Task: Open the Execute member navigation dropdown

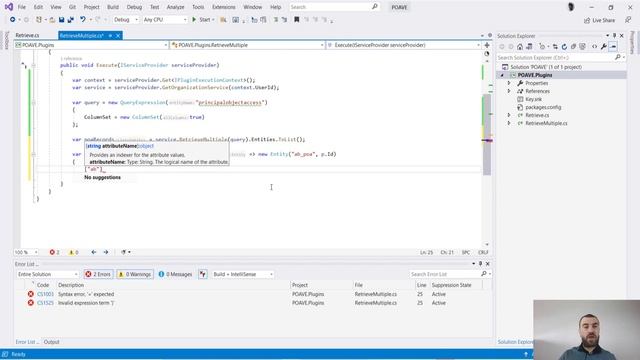Action: [404, 45]
